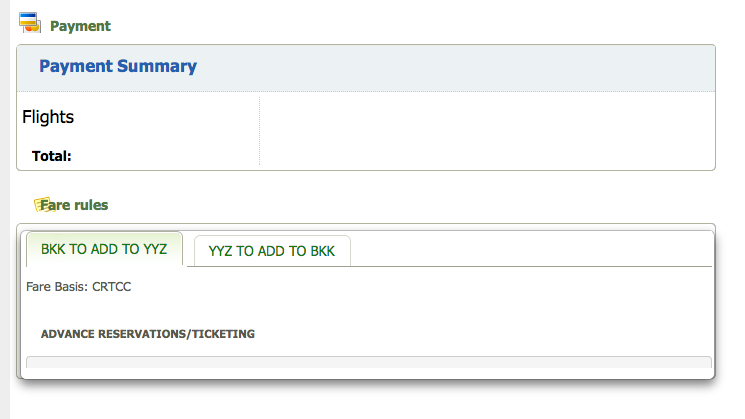This screenshot has height=419, width=745.
Task: Click the word rules beside ticket icon
Action: [x=91, y=205]
